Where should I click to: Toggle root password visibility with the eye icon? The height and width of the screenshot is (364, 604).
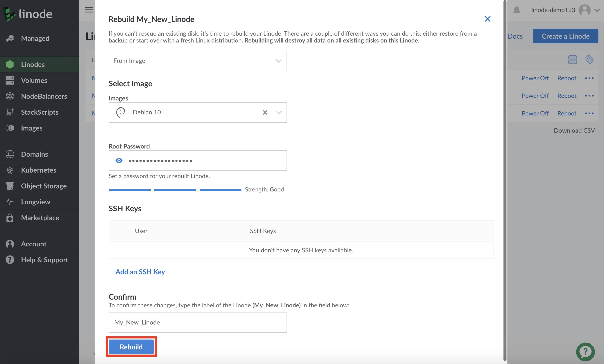pyautogui.click(x=119, y=161)
